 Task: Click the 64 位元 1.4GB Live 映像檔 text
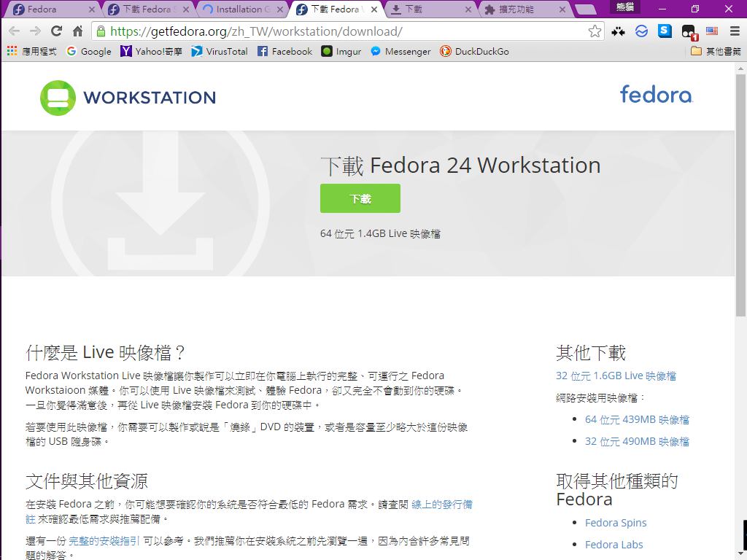tap(380, 234)
